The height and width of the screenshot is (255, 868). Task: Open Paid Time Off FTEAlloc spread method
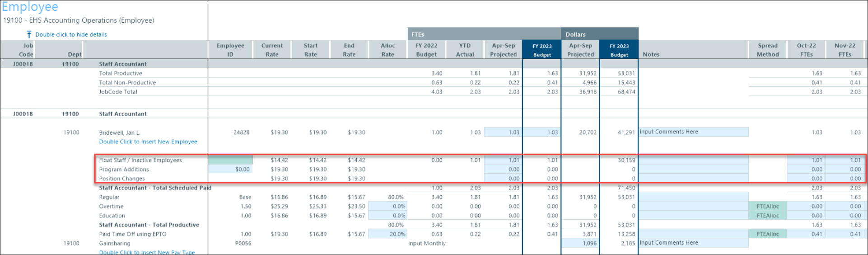(x=767, y=234)
